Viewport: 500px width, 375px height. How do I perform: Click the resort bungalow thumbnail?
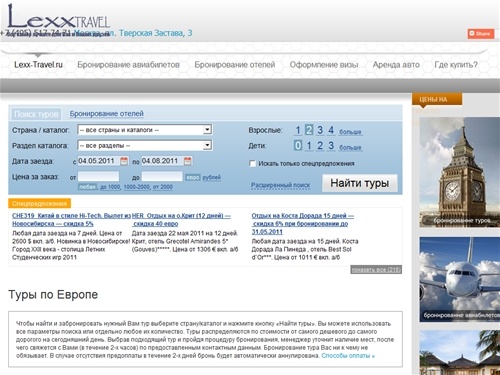pyautogui.click(x=460, y=353)
